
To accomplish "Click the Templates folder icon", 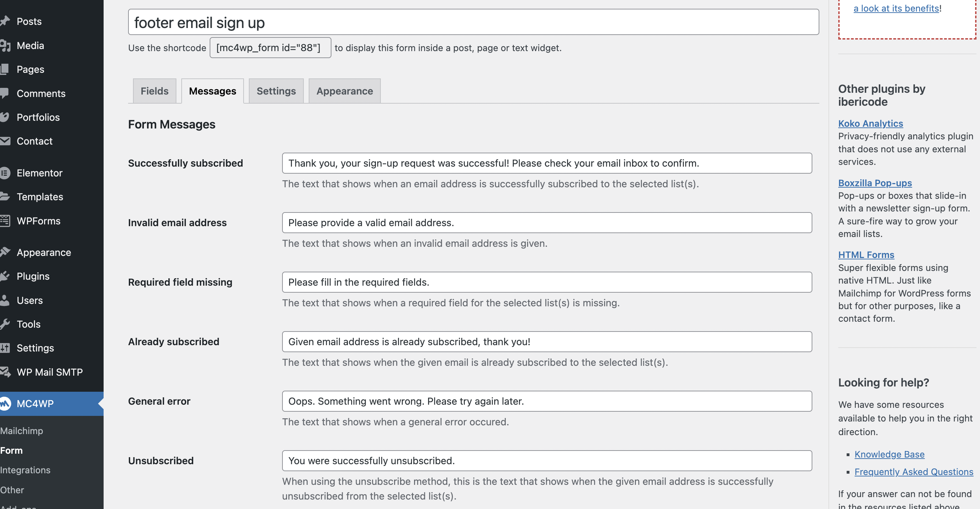I will [5, 197].
